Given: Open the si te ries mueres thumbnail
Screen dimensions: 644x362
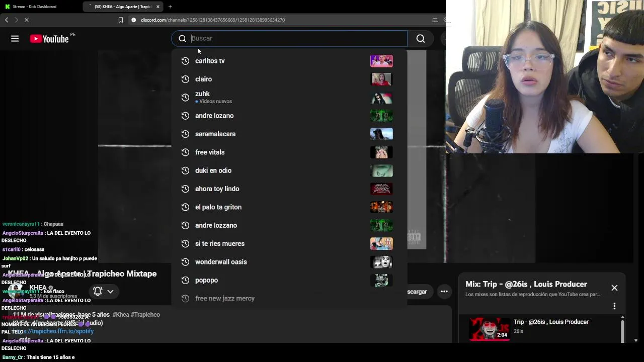Looking at the screenshot, I should pyautogui.click(x=381, y=243).
